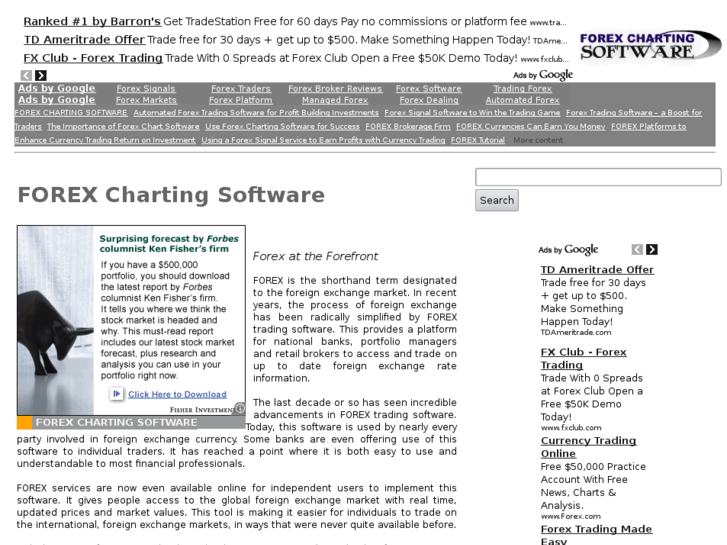Click sidebar ads previous arrow
The image size is (727, 545).
(637, 250)
